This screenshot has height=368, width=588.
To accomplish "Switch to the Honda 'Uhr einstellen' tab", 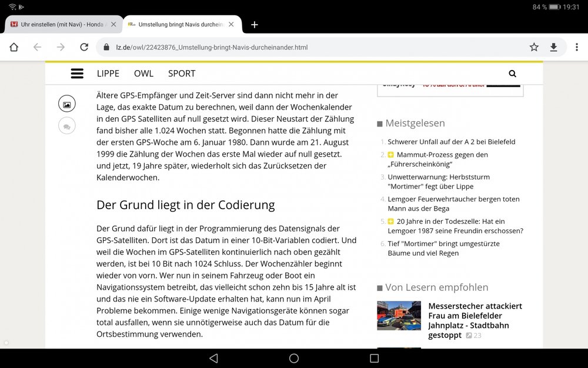I will point(59,25).
